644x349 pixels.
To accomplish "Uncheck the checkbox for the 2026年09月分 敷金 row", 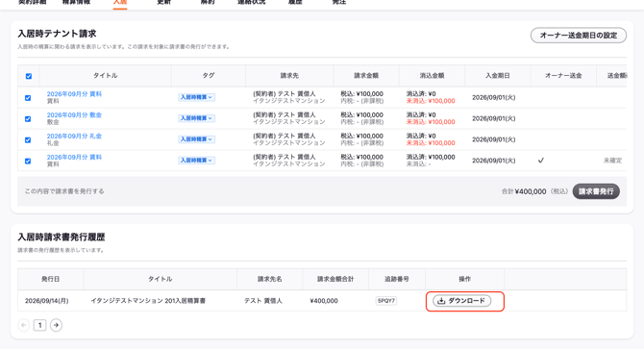I will tap(28, 118).
